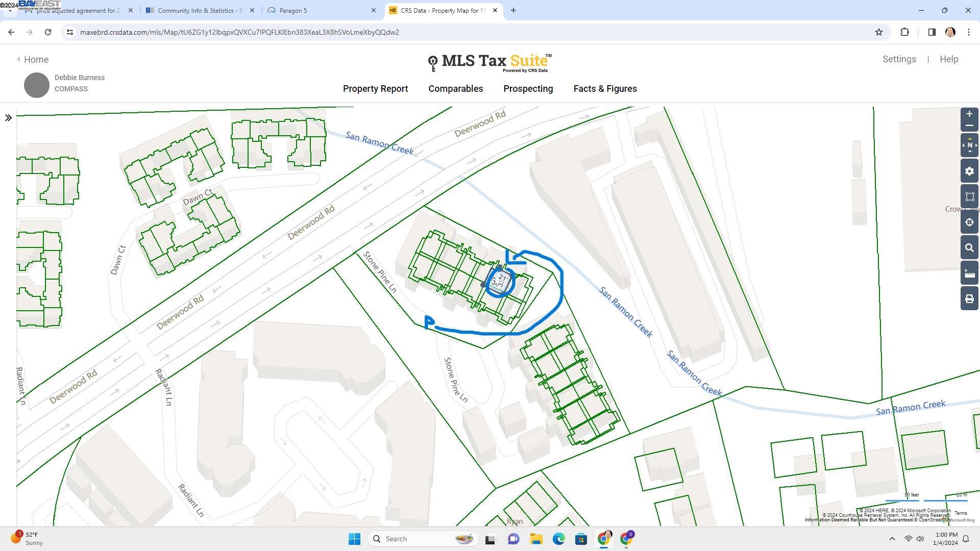Image resolution: width=980 pixels, height=551 pixels.
Task: Zoom in the map with plus button
Action: click(x=969, y=114)
